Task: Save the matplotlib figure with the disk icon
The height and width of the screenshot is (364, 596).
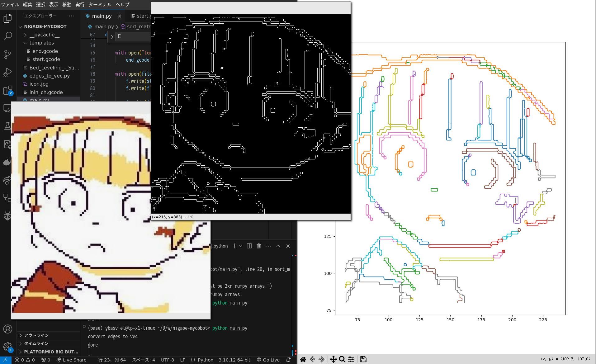Action: [x=363, y=359]
